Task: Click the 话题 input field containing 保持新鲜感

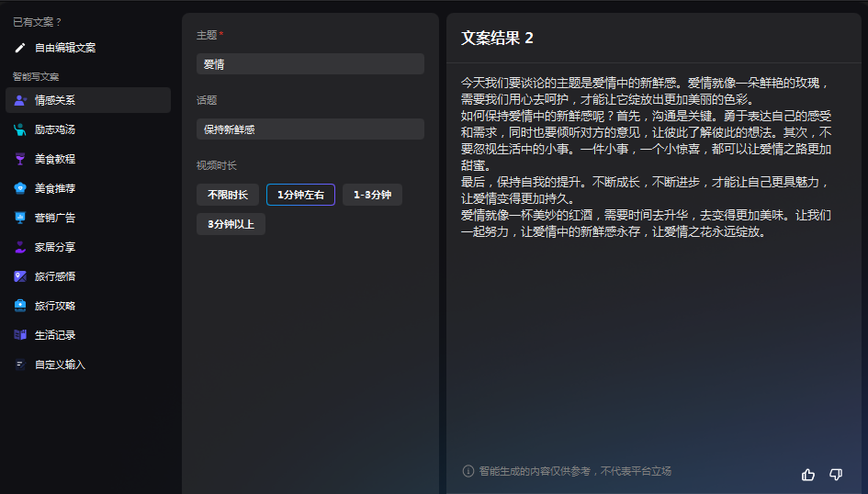Action: coord(310,129)
